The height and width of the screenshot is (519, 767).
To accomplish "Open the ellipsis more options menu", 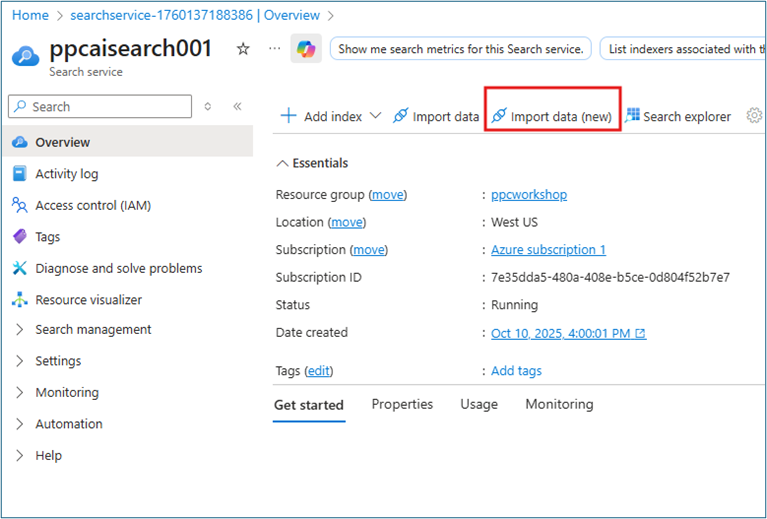I will click(x=275, y=48).
